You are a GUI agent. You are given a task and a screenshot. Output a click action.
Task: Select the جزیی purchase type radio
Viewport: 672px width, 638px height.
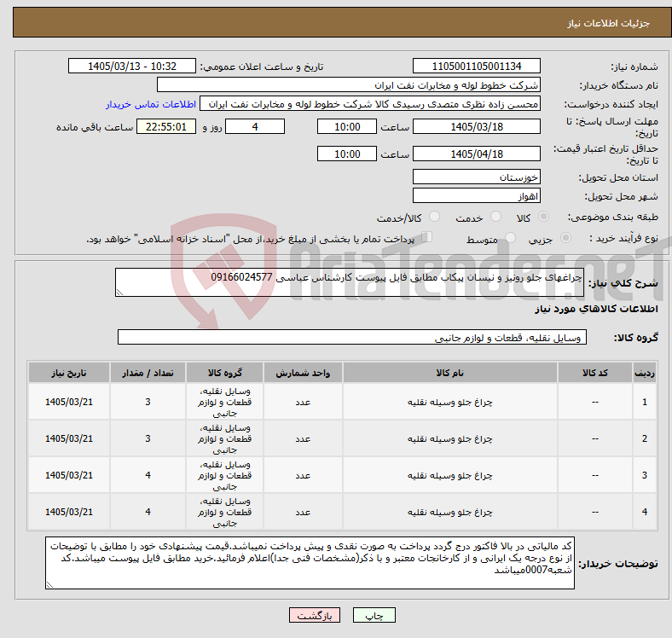[565, 237]
